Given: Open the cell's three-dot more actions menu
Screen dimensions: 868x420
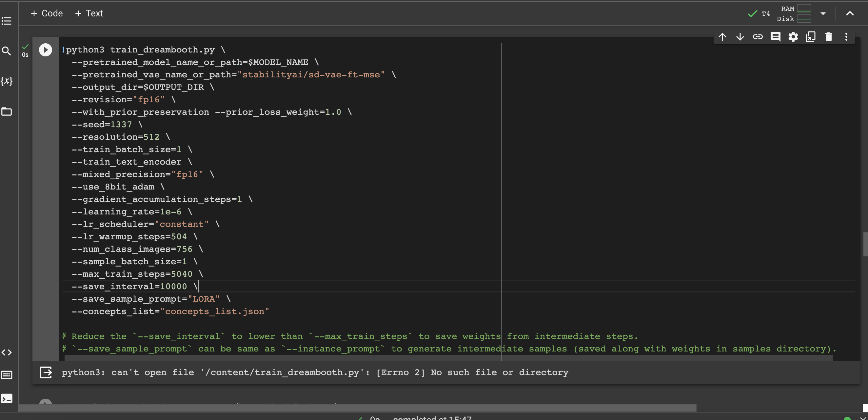Looking at the screenshot, I should click(846, 36).
